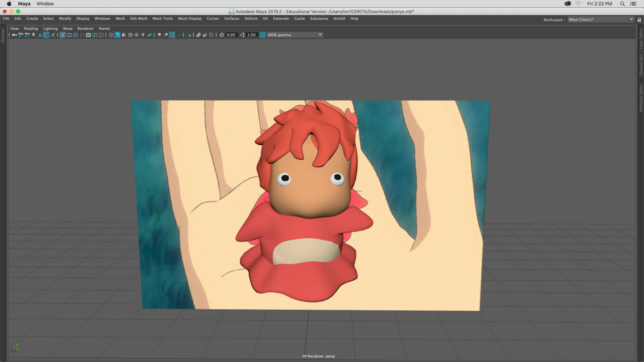Toggle the View Transform button
The image size is (644, 362).
coord(263,35)
